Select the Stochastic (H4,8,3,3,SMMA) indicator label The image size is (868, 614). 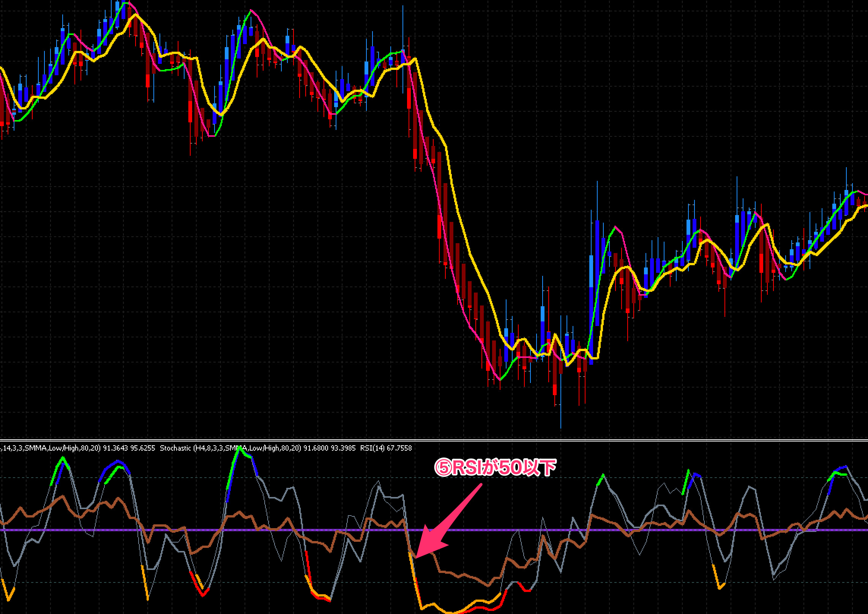click(230, 448)
